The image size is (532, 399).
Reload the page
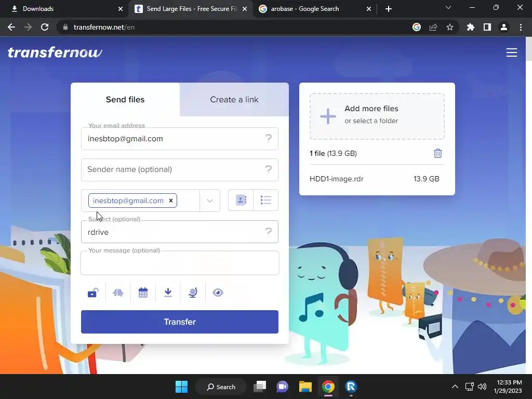[x=45, y=27]
